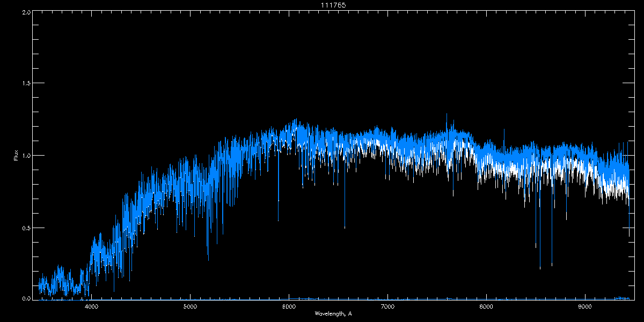
Task: Click the absorption line bottom near 8660 Å
Action: (x=552, y=264)
